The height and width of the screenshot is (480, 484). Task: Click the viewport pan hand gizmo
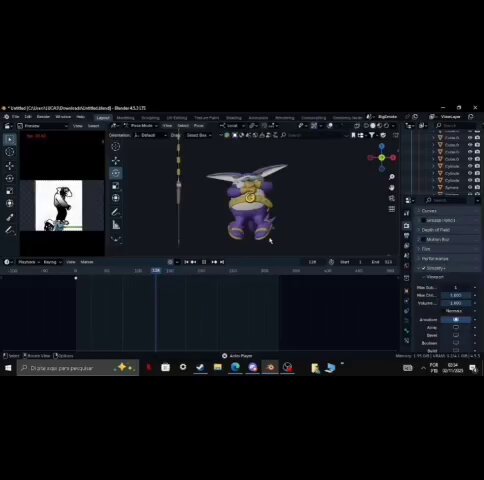pyautogui.click(x=392, y=188)
